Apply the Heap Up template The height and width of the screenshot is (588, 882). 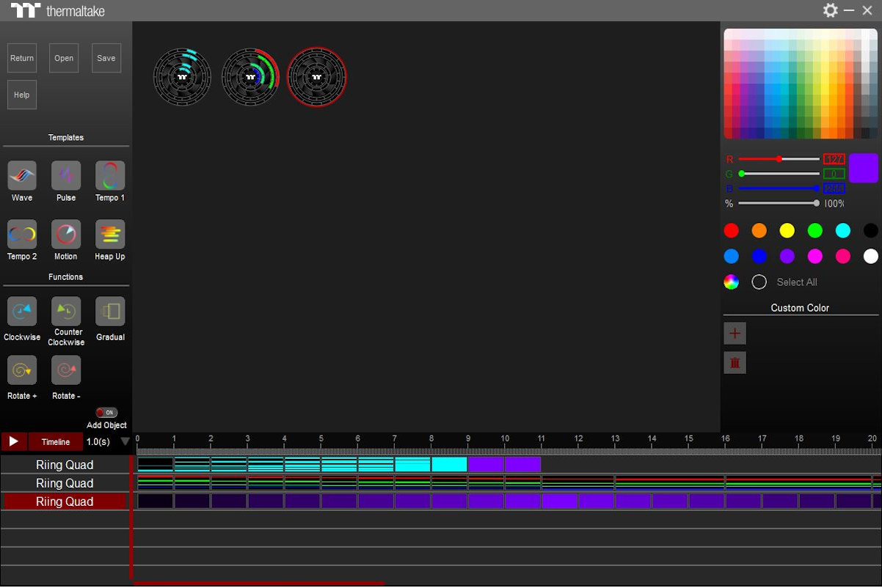[110, 235]
